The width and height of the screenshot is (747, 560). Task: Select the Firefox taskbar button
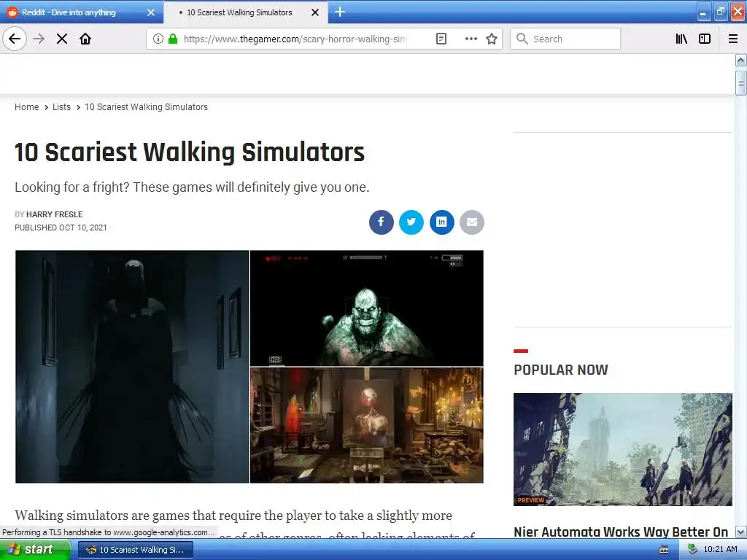point(135,550)
